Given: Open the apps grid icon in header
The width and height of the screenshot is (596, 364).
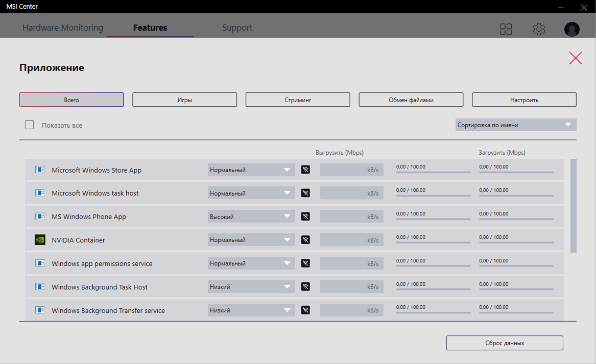Looking at the screenshot, I should (506, 29).
